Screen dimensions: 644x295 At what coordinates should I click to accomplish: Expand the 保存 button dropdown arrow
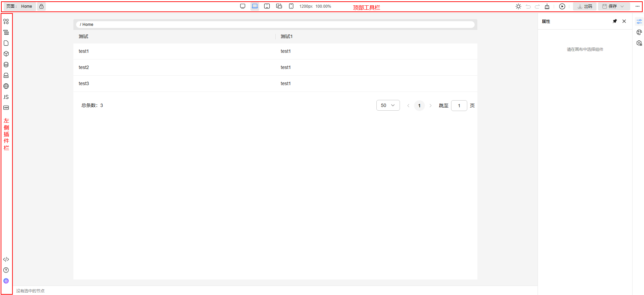pos(622,6)
